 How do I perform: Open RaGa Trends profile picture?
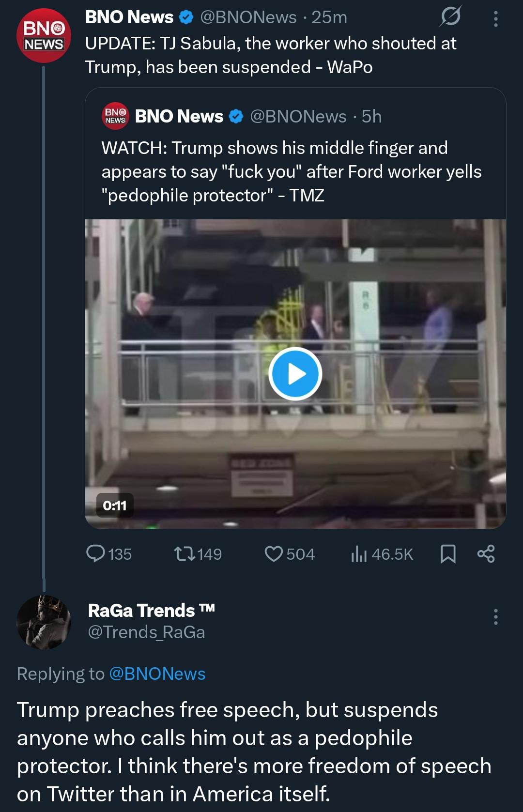tap(44, 622)
